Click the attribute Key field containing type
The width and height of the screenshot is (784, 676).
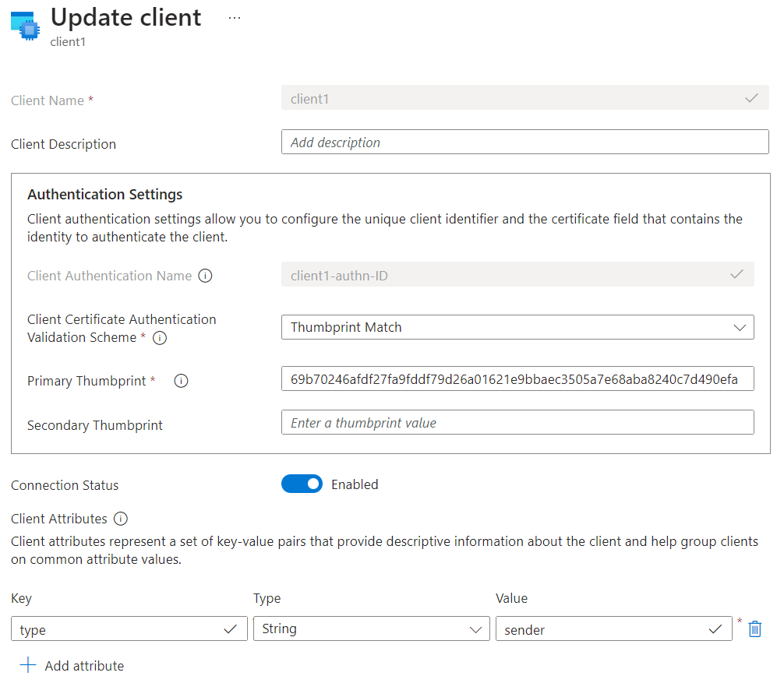[x=117, y=629]
